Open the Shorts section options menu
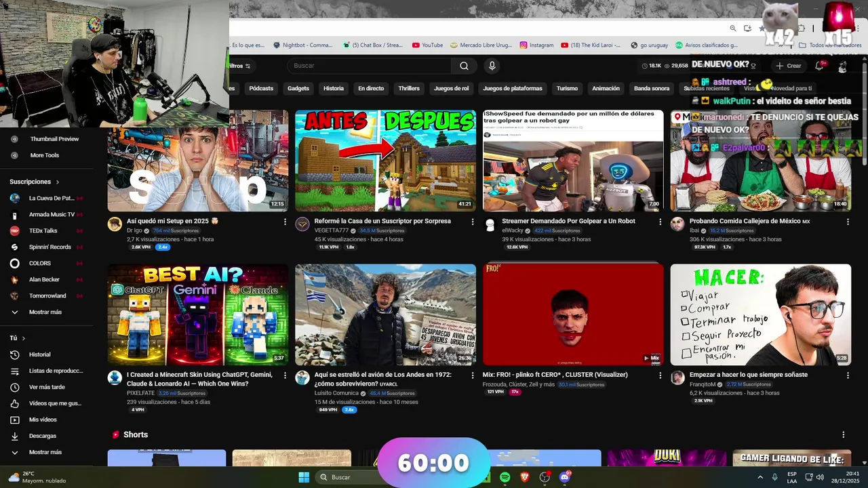This screenshot has height=488, width=868. pos(844,434)
